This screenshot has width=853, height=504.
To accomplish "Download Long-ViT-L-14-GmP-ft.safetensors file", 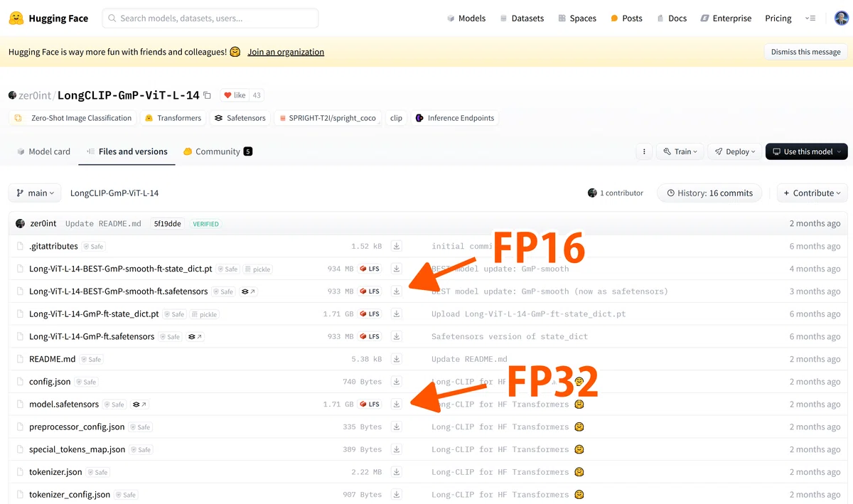I will (397, 336).
